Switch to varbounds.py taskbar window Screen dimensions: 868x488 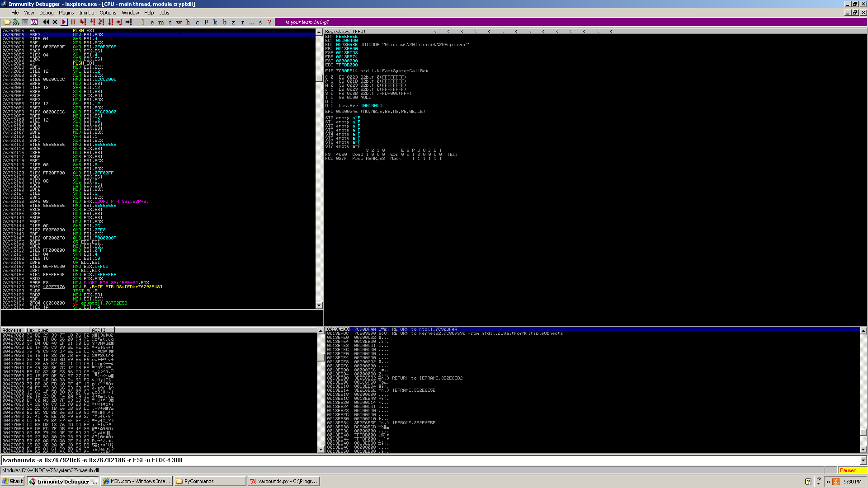coord(284,481)
